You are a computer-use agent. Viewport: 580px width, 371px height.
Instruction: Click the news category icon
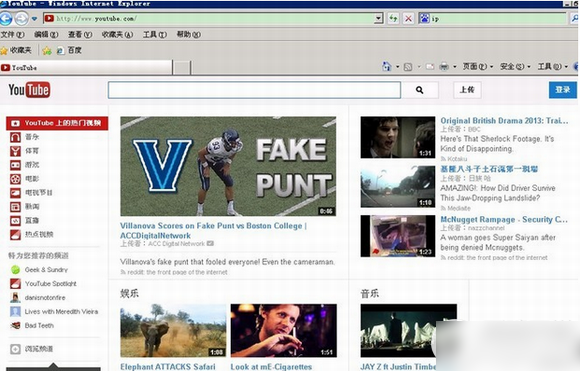[15, 207]
